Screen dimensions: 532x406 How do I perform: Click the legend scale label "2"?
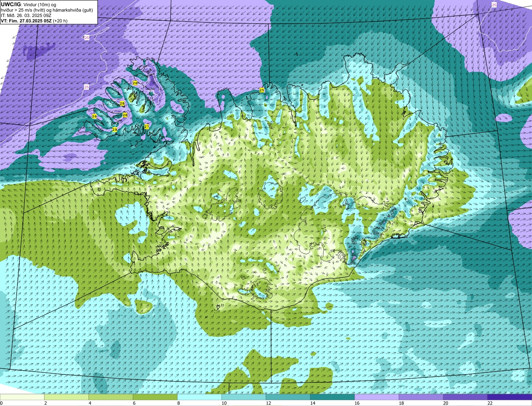[45, 403]
